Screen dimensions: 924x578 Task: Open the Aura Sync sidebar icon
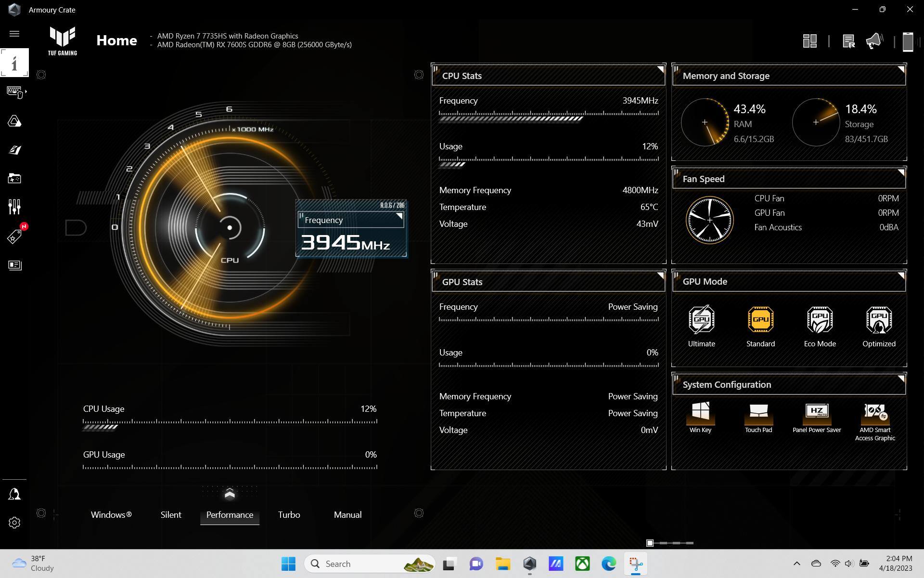(14, 121)
